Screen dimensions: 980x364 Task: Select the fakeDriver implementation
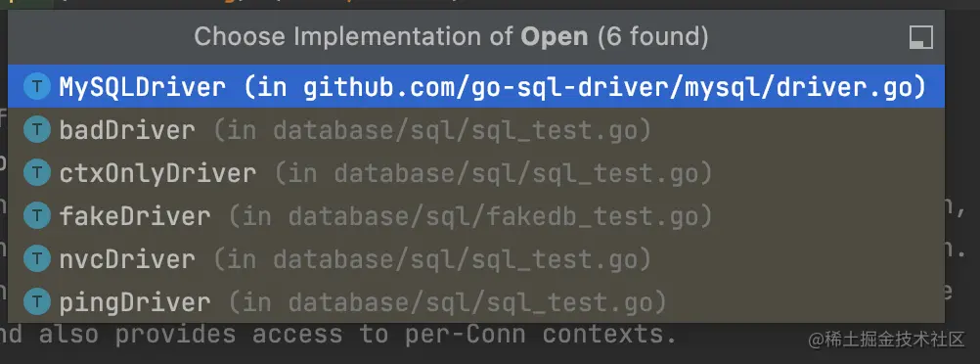point(475,216)
